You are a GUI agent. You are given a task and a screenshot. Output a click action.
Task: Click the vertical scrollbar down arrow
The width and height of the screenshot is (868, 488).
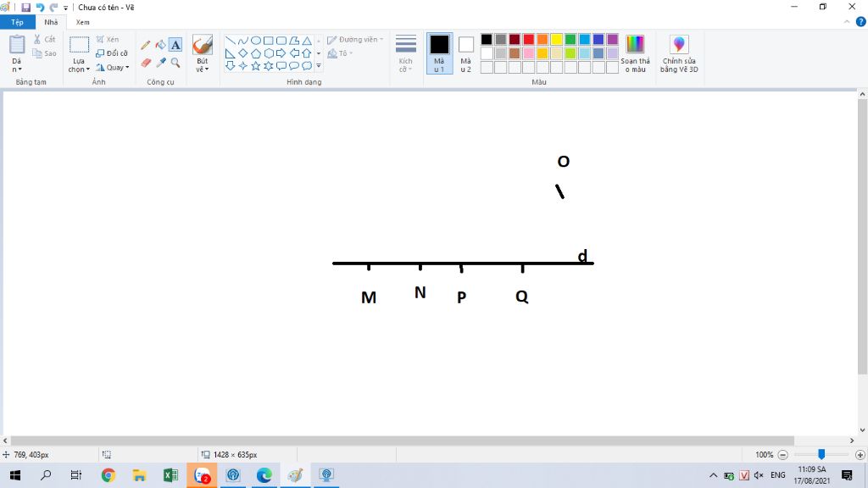click(x=862, y=430)
